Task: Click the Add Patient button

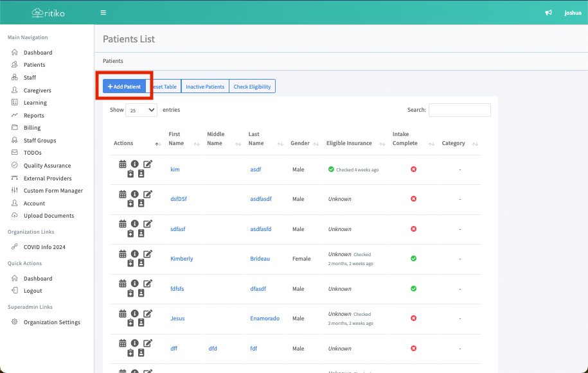Action: pyautogui.click(x=124, y=87)
